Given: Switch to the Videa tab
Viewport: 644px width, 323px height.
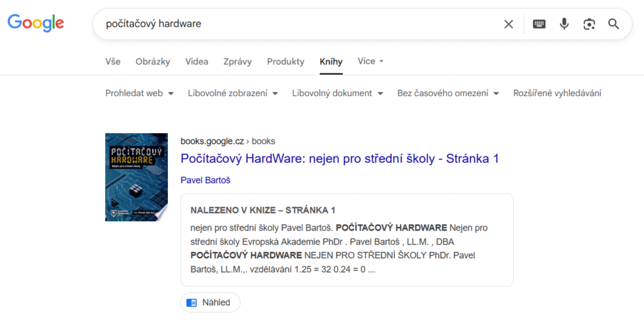Looking at the screenshot, I should pos(197,62).
